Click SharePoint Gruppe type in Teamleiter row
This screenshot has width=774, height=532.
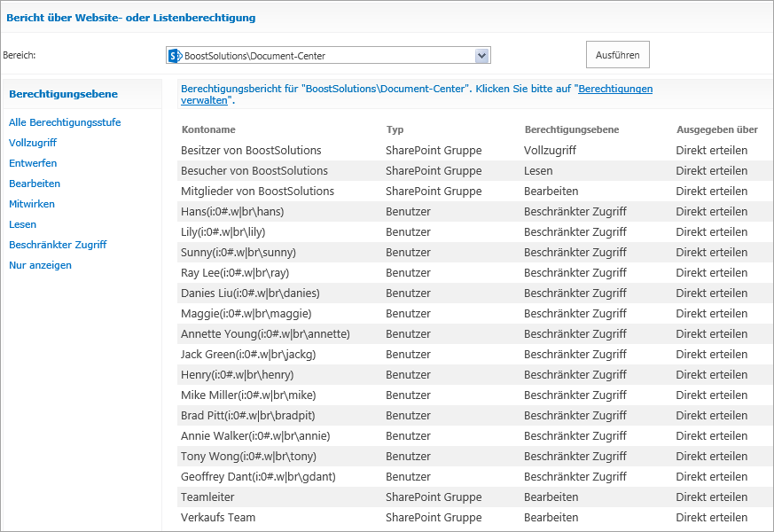click(x=434, y=497)
